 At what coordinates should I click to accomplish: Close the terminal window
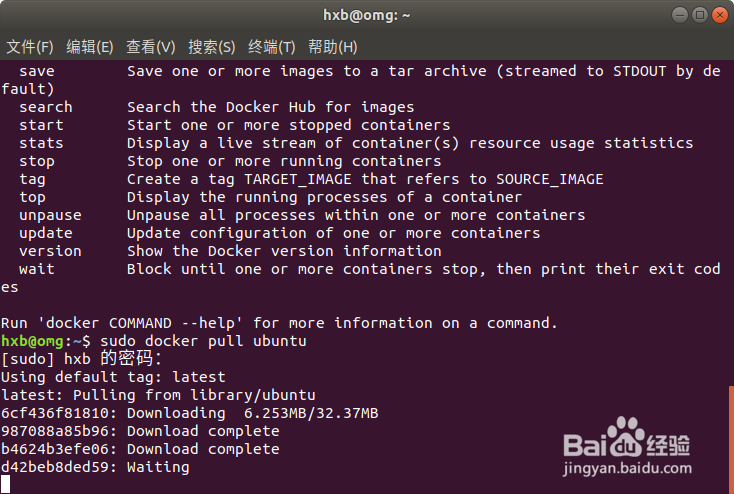[x=717, y=15]
